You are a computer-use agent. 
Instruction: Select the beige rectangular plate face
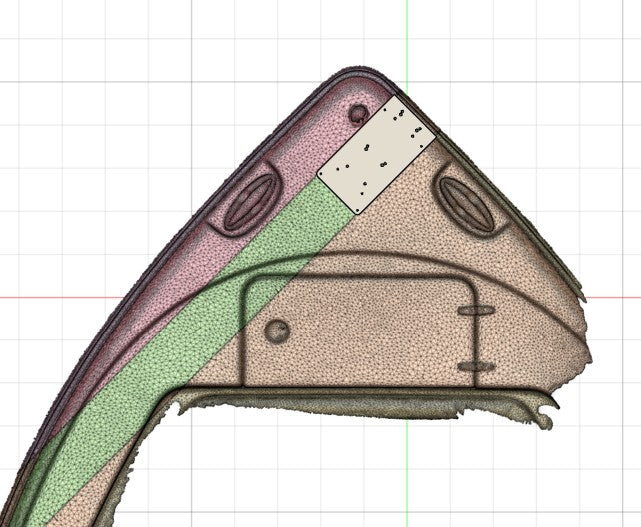(x=377, y=155)
